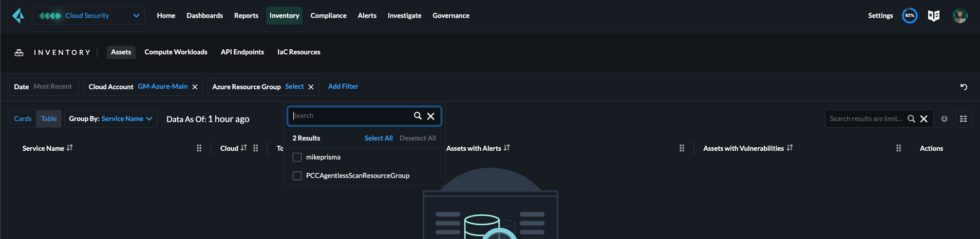Screen dimensions: 980x239
Task: Switch to Cards view
Action: (23, 119)
